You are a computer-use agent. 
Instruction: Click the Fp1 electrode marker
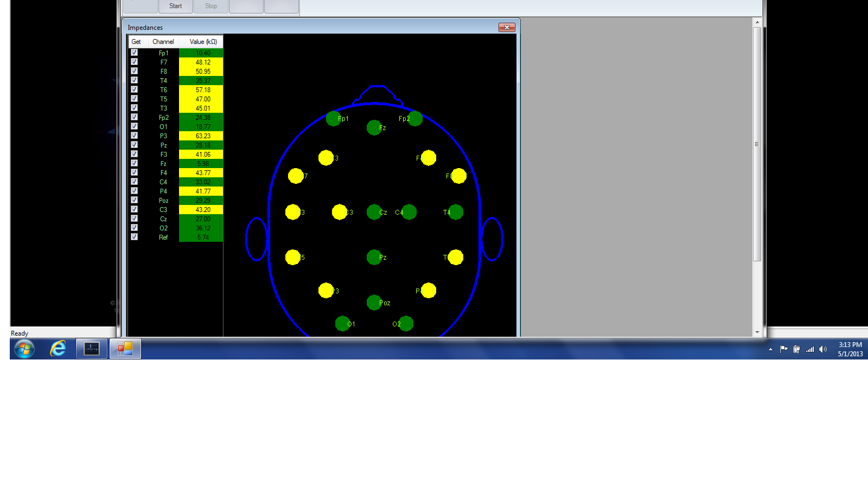click(333, 118)
